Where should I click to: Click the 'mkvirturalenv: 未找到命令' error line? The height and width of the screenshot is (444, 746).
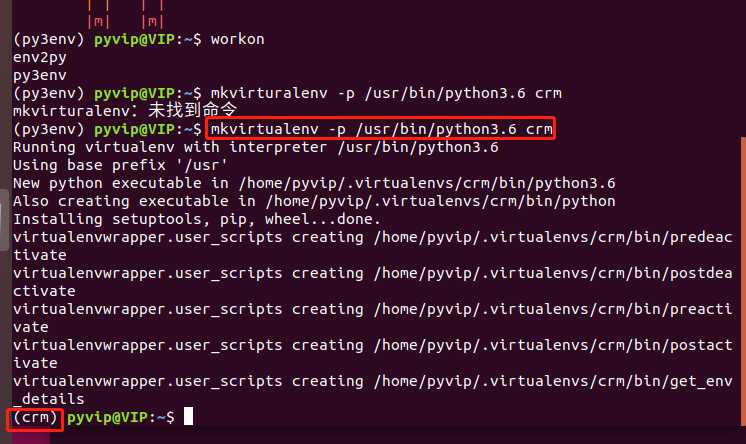125,110
